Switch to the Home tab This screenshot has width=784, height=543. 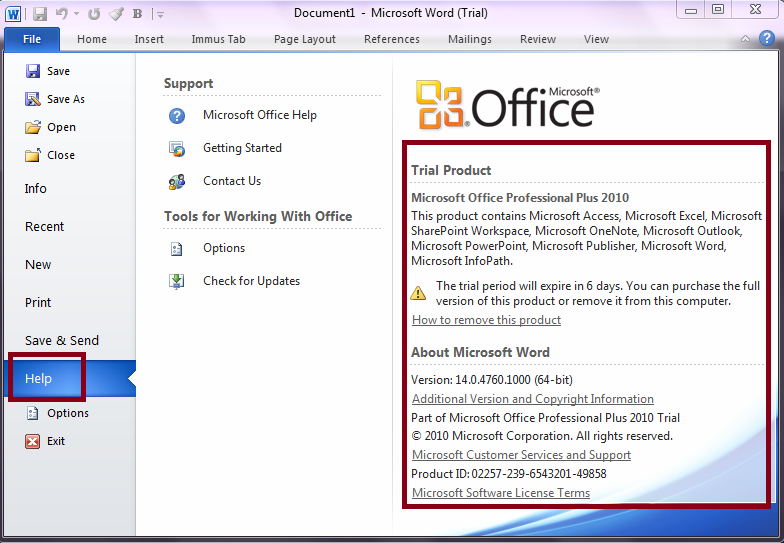(x=92, y=39)
